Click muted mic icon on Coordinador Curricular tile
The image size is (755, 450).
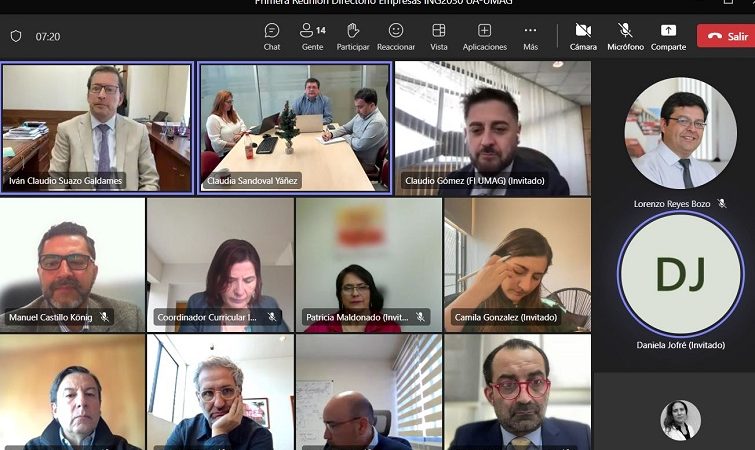click(x=272, y=317)
